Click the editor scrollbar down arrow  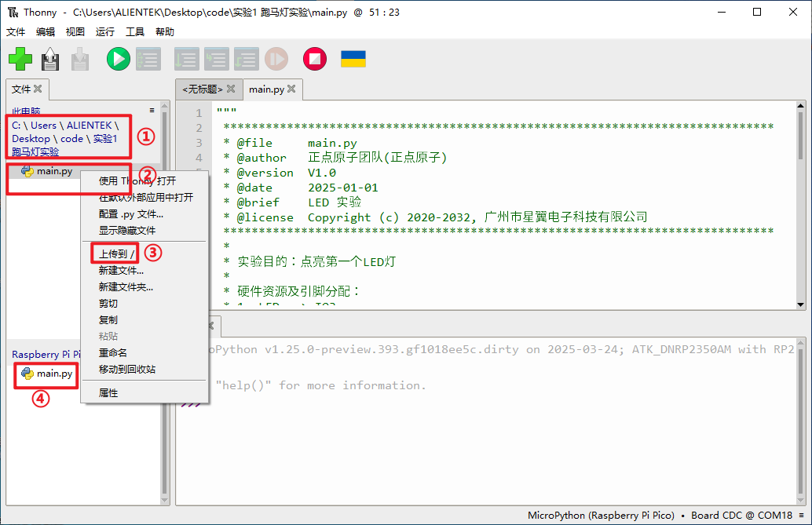click(800, 305)
